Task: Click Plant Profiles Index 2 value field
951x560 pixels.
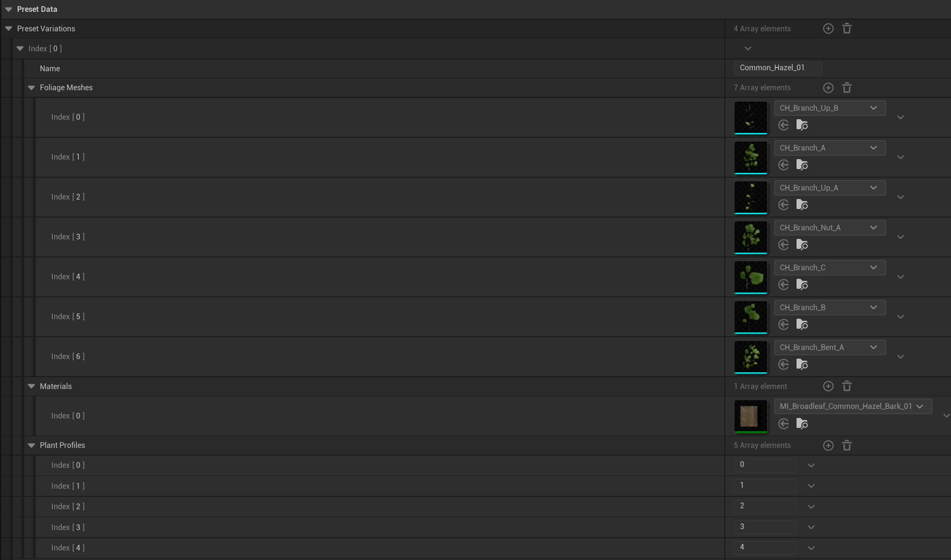Action: coord(765,506)
